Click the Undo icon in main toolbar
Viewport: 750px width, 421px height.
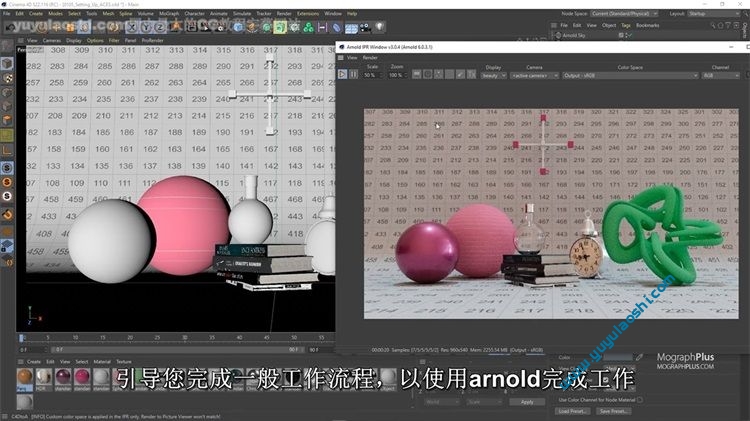[x=10, y=27]
